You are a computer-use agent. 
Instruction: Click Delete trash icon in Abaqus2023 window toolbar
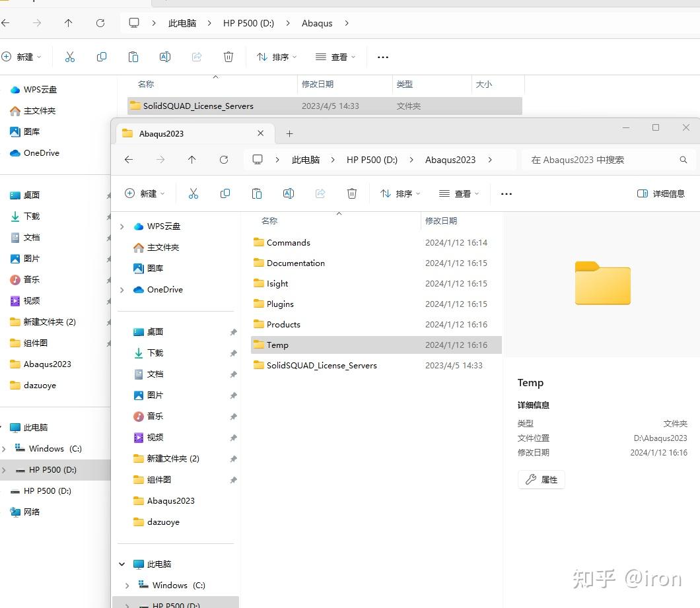pyautogui.click(x=352, y=193)
